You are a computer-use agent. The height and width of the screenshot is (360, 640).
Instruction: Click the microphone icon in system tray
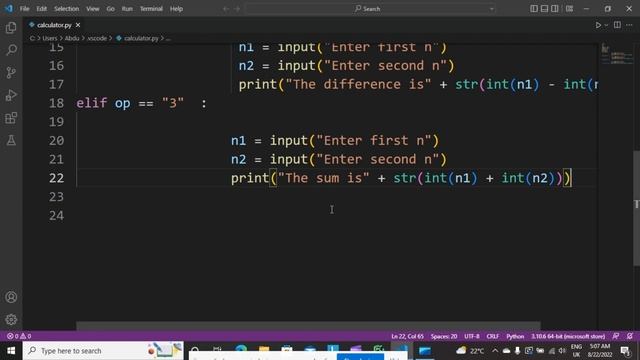(x=517, y=351)
